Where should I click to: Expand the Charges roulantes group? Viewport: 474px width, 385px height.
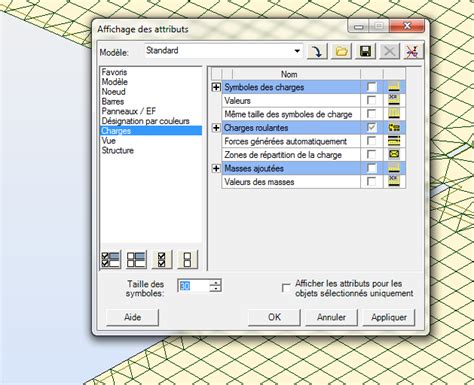(216, 128)
